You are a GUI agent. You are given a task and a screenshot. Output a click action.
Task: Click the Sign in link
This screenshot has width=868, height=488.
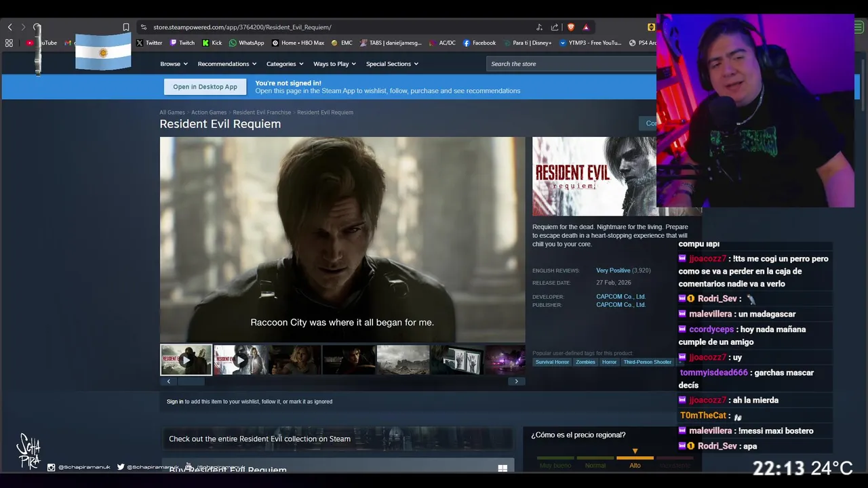(175, 402)
